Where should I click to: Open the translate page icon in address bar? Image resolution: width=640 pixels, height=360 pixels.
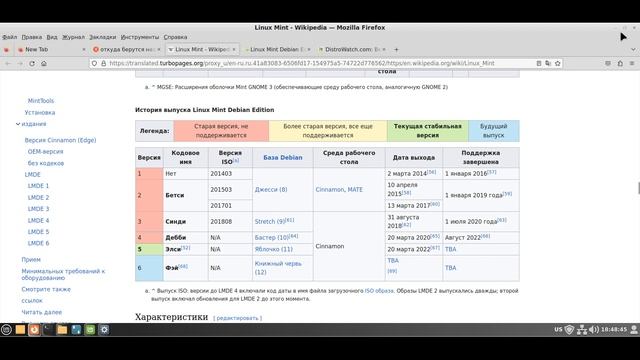coord(548,63)
